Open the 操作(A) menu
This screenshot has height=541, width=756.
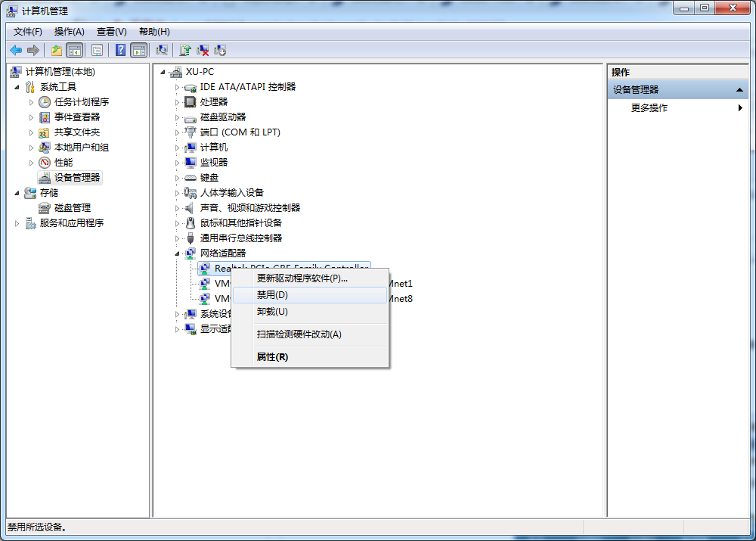coord(70,32)
